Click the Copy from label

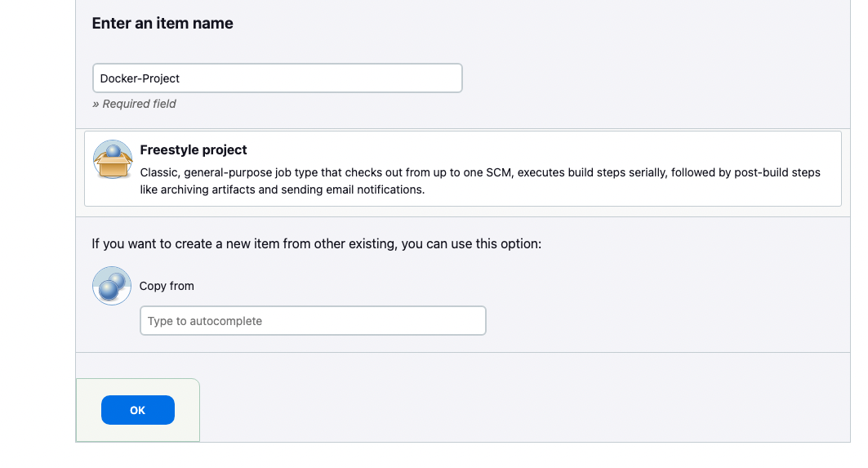coord(167,287)
